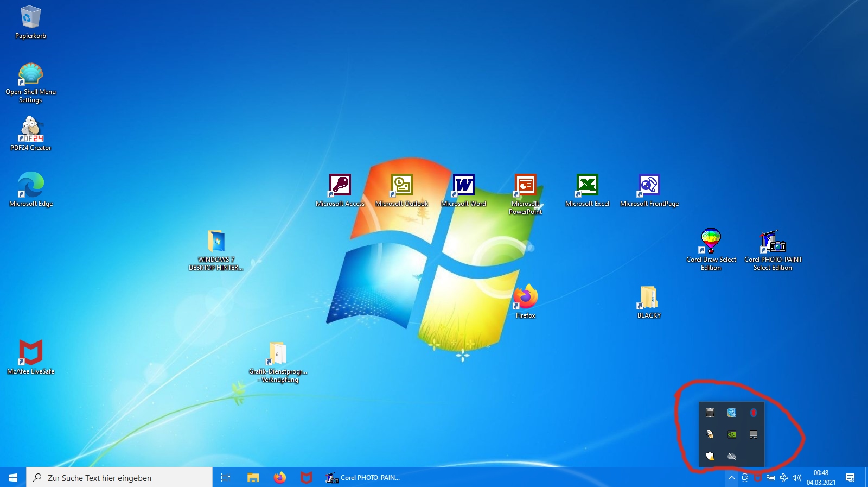Click the McAfee shield tray icon
The width and height of the screenshot is (868, 487).
(758, 478)
